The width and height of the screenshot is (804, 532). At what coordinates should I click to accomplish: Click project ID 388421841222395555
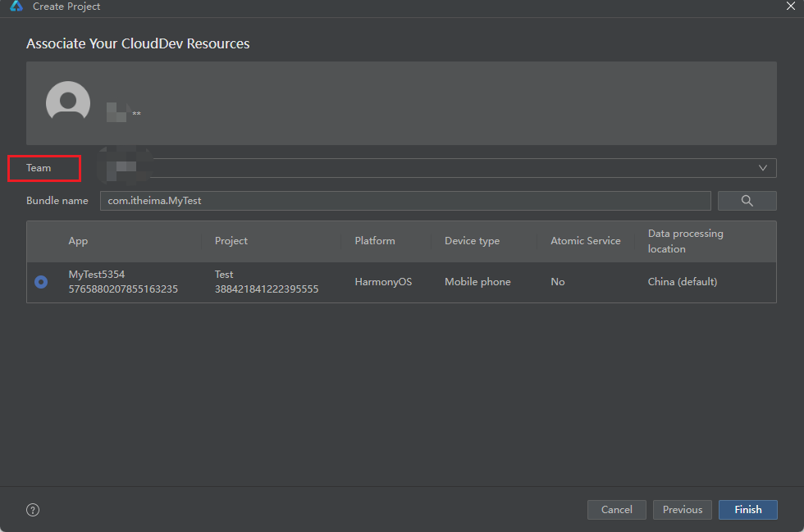267,289
